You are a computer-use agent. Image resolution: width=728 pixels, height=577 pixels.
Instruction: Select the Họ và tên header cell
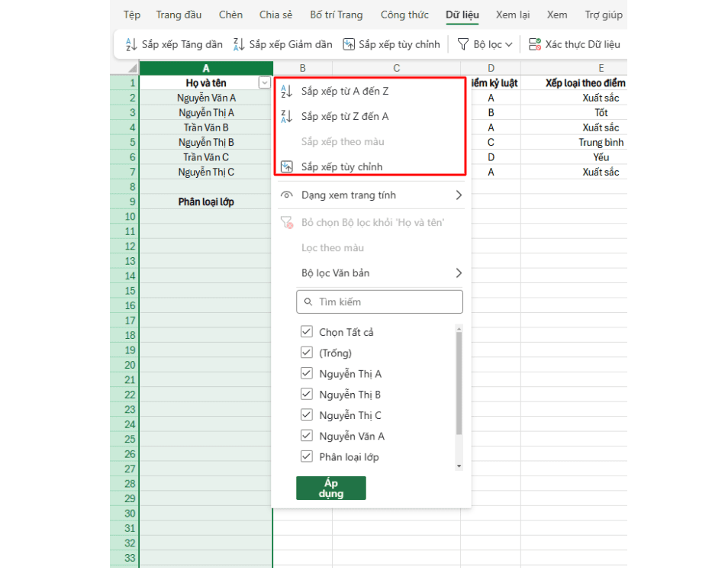(206, 83)
